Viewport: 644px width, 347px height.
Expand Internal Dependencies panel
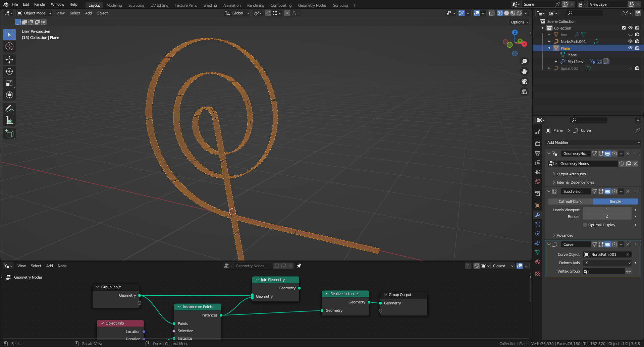[x=573, y=182]
